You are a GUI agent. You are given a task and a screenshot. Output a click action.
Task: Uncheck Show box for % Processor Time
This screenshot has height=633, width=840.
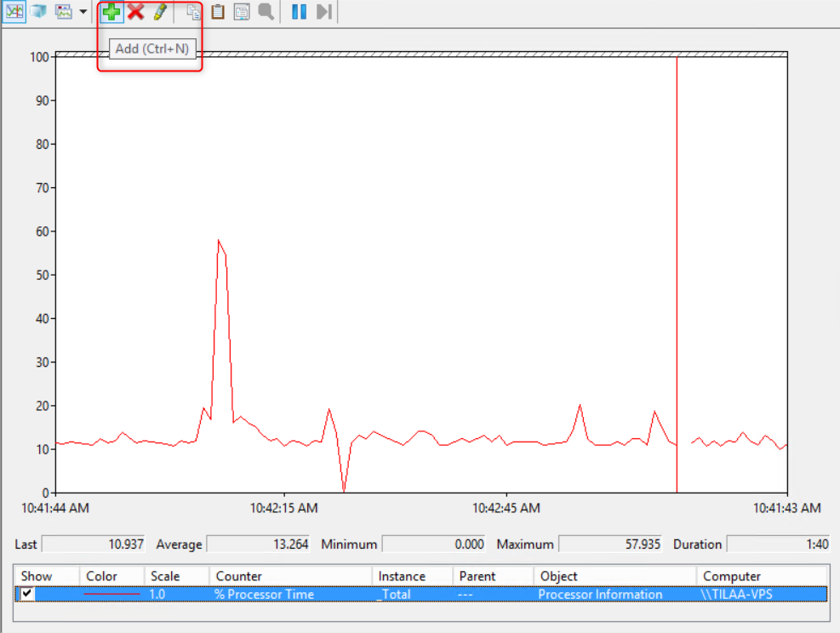click(x=26, y=593)
